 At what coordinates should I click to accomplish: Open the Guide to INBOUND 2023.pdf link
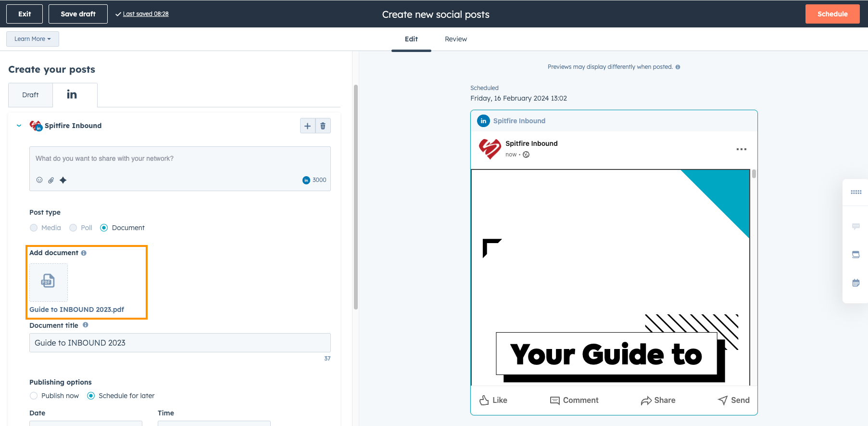point(77,310)
